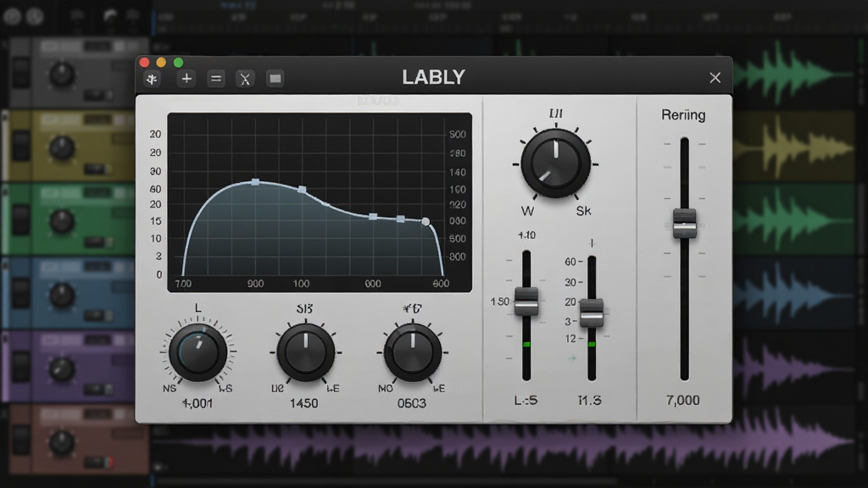
Task: Select the yellow waveform clip in the timeline
Action: [x=795, y=146]
